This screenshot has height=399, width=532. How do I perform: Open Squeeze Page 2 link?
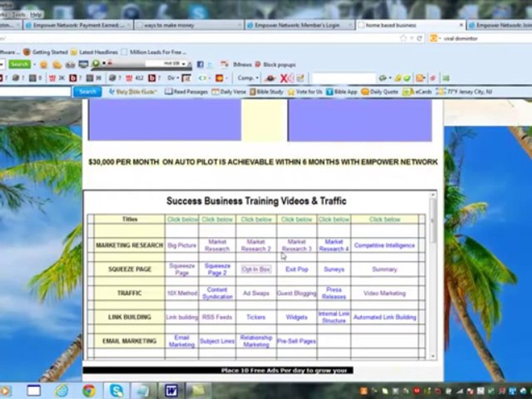point(217,269)
